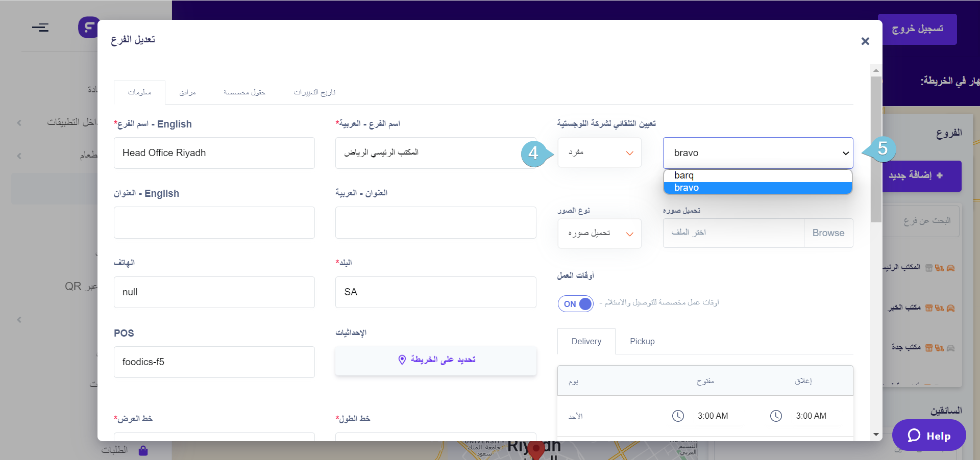Click the orders lock icon in sidebar
980x460 pixels.
point(143,450)
